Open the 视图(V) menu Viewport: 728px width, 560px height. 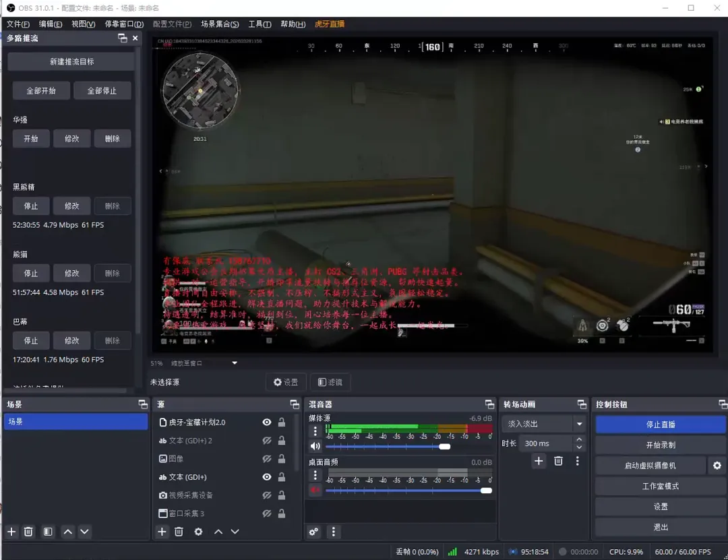tap(83, 24)
